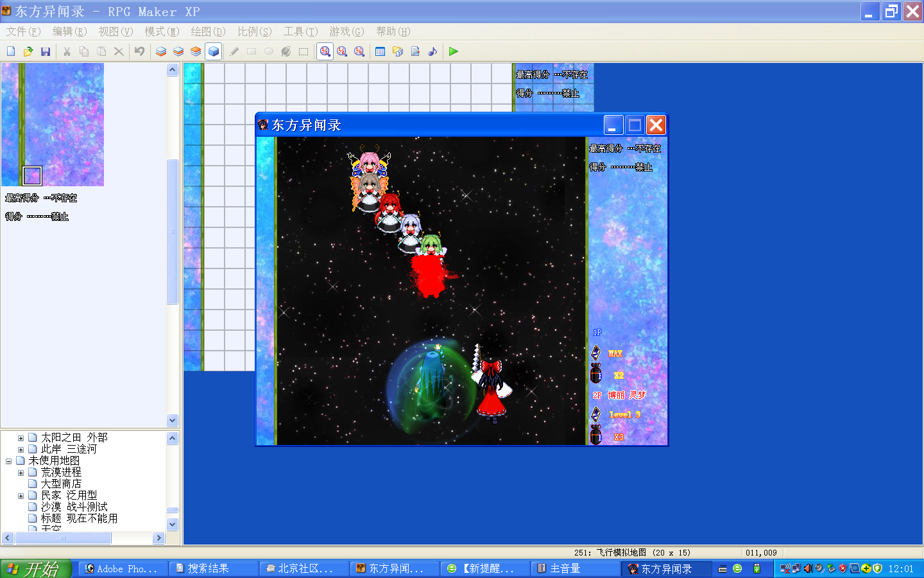
Task: Select Layer 1 editing mode icon
Action: (161, 51)
